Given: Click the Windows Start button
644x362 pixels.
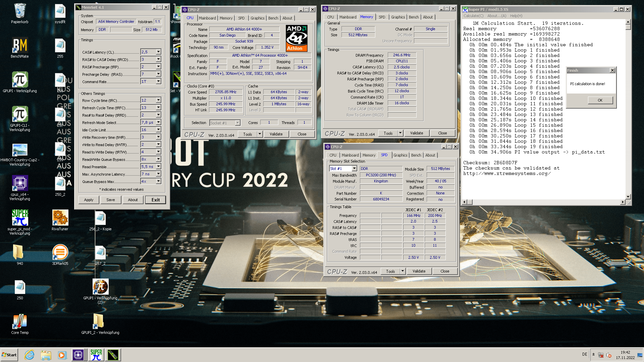Looking at the screenshot, I should pyautogui.click(x=9, y=355).
